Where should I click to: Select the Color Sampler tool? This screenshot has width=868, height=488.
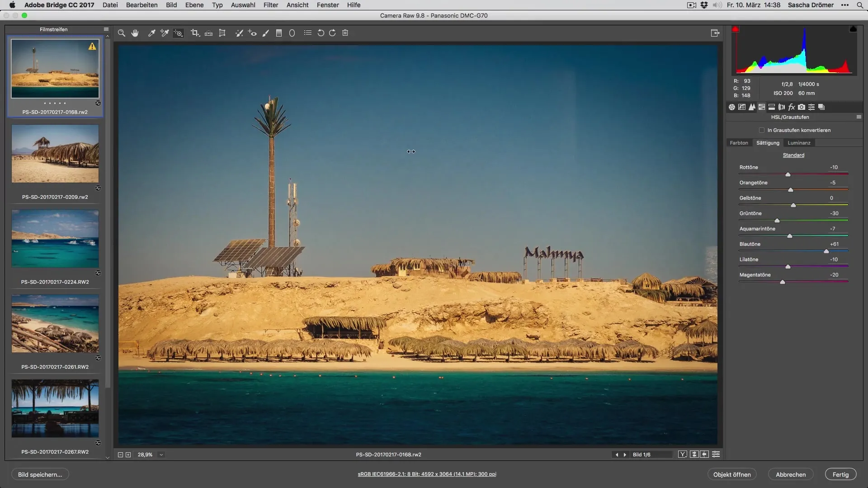165,33
